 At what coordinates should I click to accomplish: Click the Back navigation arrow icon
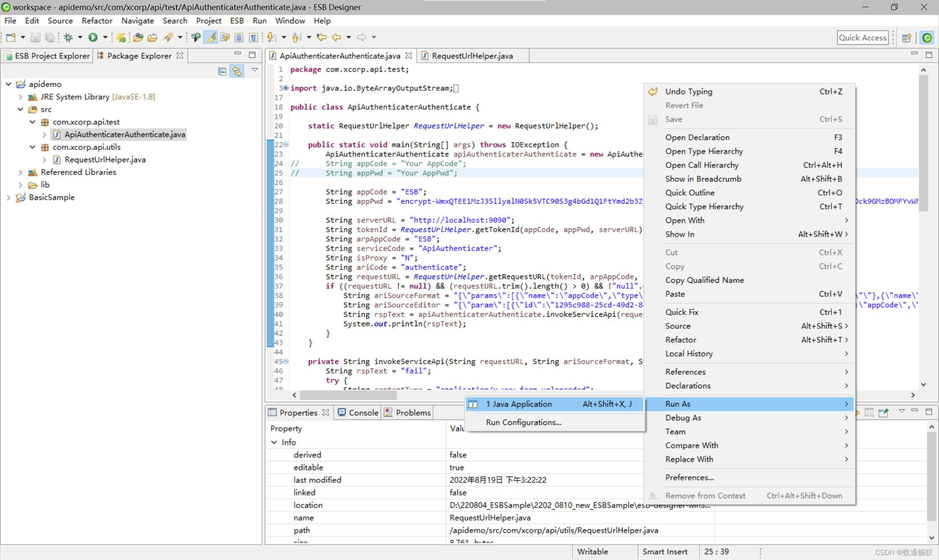click(x=336, y=38)
